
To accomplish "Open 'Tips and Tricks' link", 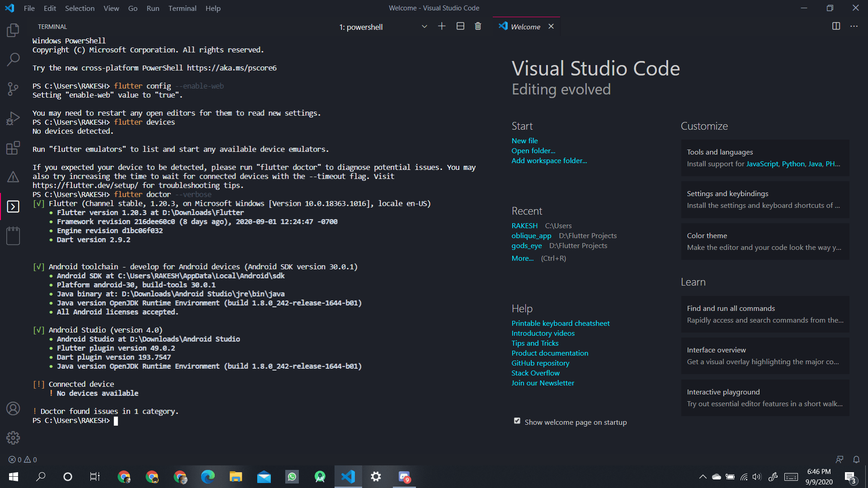I will (x=535, y=343).
